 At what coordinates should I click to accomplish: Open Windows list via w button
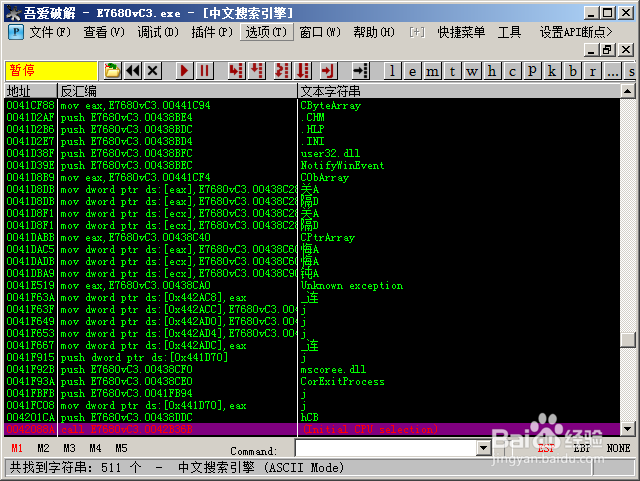point(473,71)
